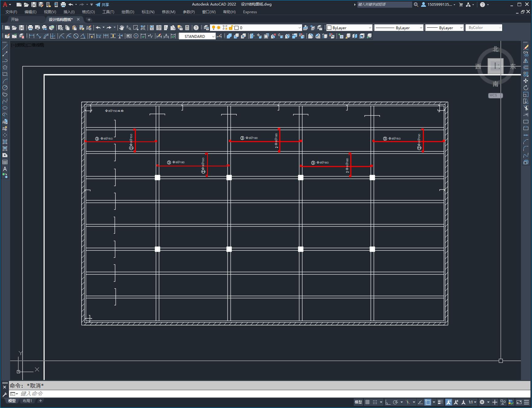Toggle snap mode in status bar

pyautogui.click(x=375, y=402)
